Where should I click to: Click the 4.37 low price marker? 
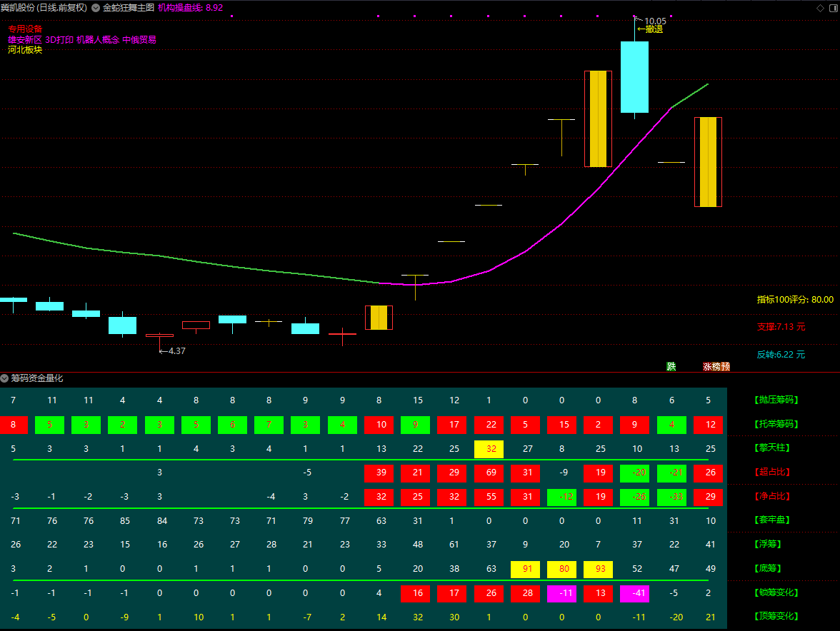coord(177,351)
